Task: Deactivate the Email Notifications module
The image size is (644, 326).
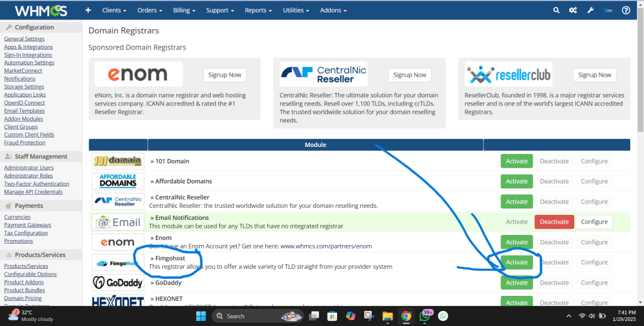Action: 554,222
